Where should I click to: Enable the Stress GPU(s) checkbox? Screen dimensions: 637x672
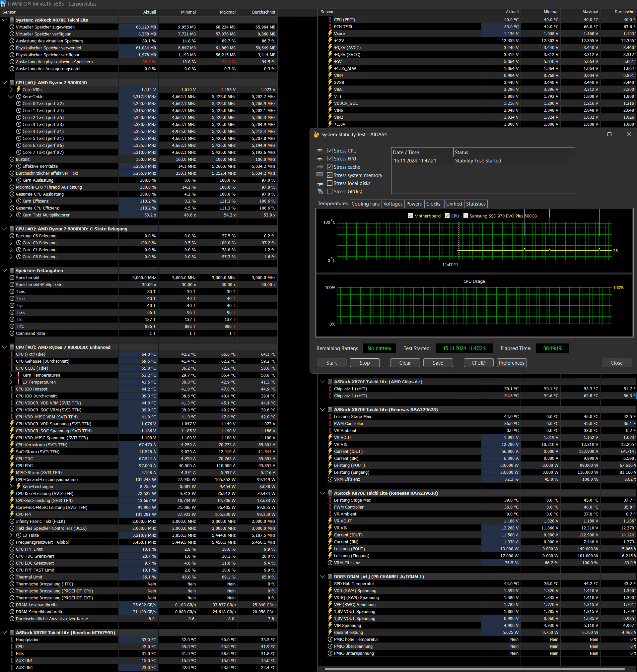click(x=330, y=191)
